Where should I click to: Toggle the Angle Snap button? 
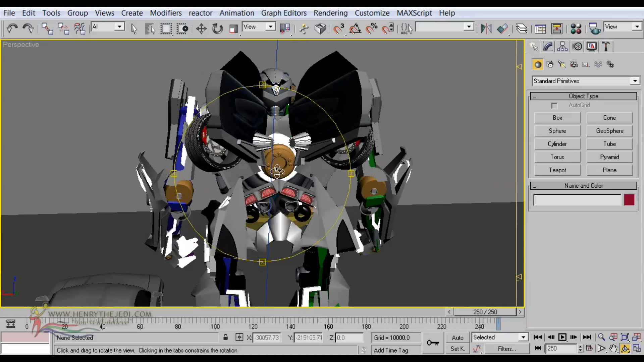[355, 29]
